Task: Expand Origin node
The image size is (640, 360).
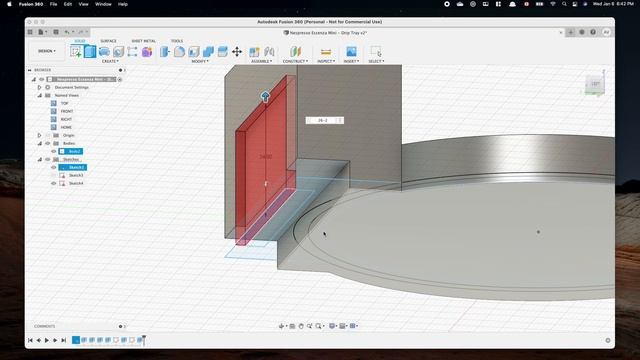Action: 40,135
